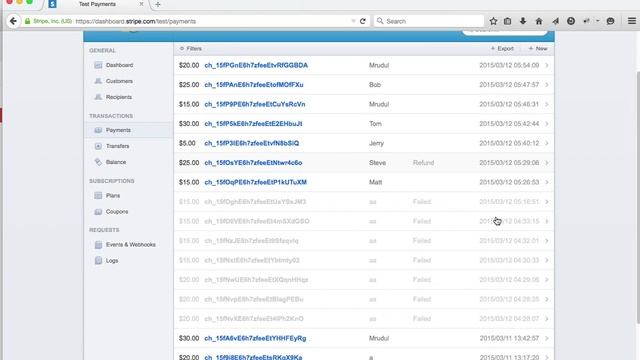640x360 pixels.
Task: Expand the Tom payment row chevron
Action: click(x=547, y=124)
